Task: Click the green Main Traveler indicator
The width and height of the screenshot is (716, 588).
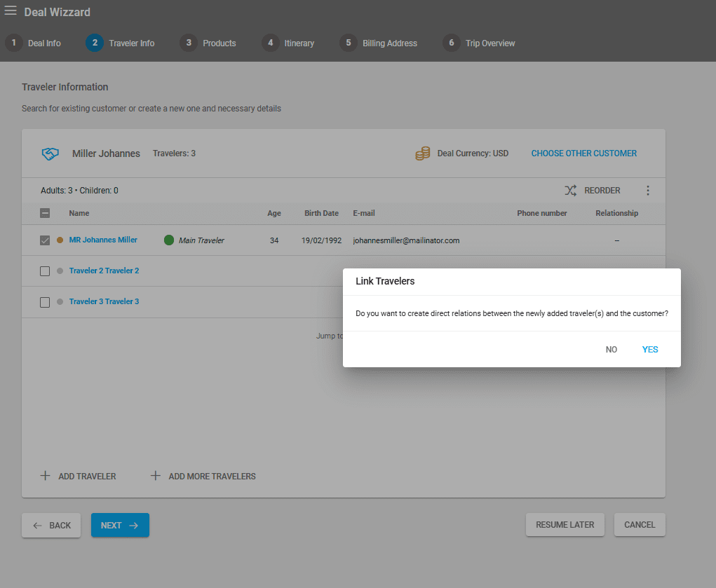Action: [169, 240]
